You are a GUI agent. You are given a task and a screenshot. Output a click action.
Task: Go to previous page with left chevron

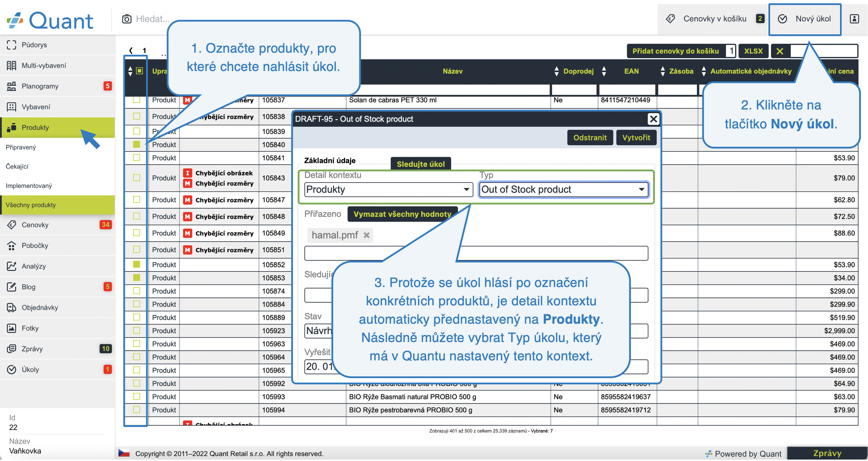coord(131,51)
